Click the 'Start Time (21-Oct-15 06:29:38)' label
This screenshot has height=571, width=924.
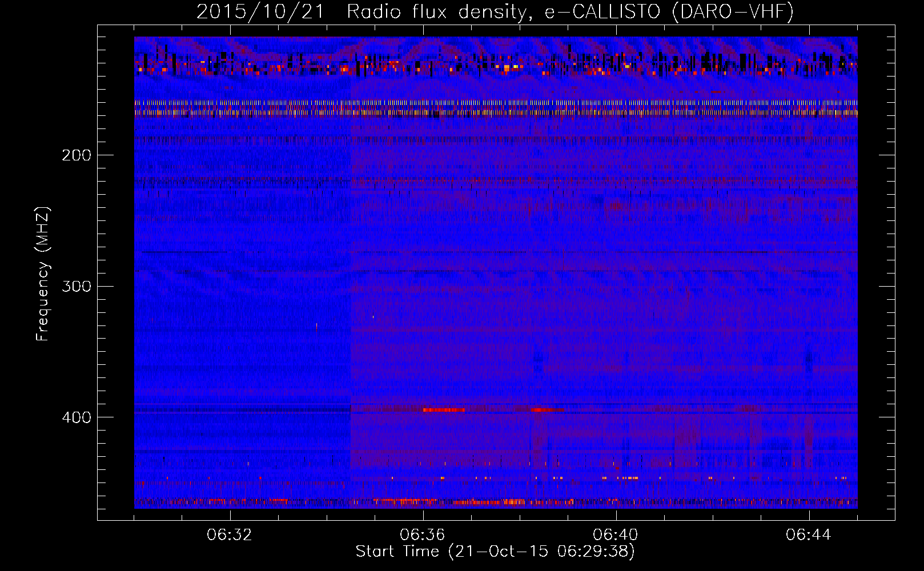click(495, 552)
